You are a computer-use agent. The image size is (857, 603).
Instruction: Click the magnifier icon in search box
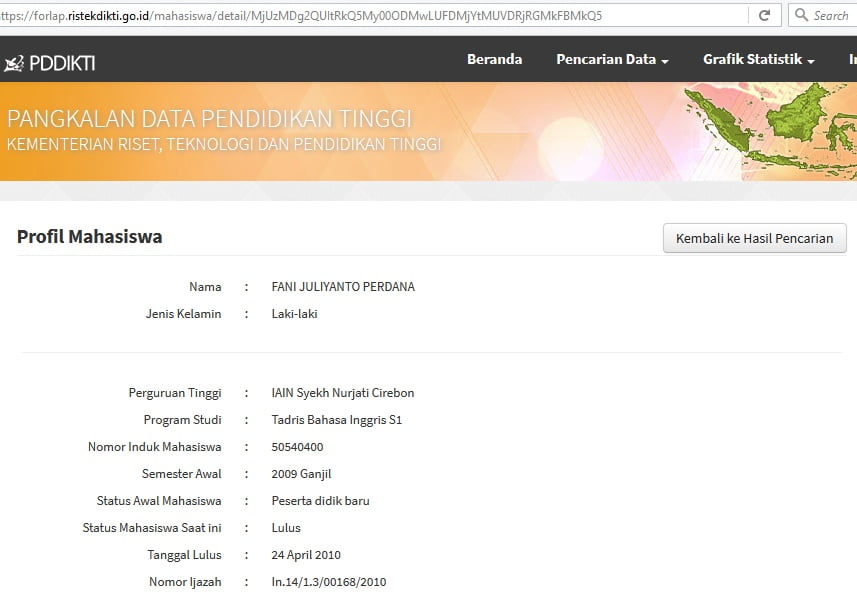pos(802,16)
